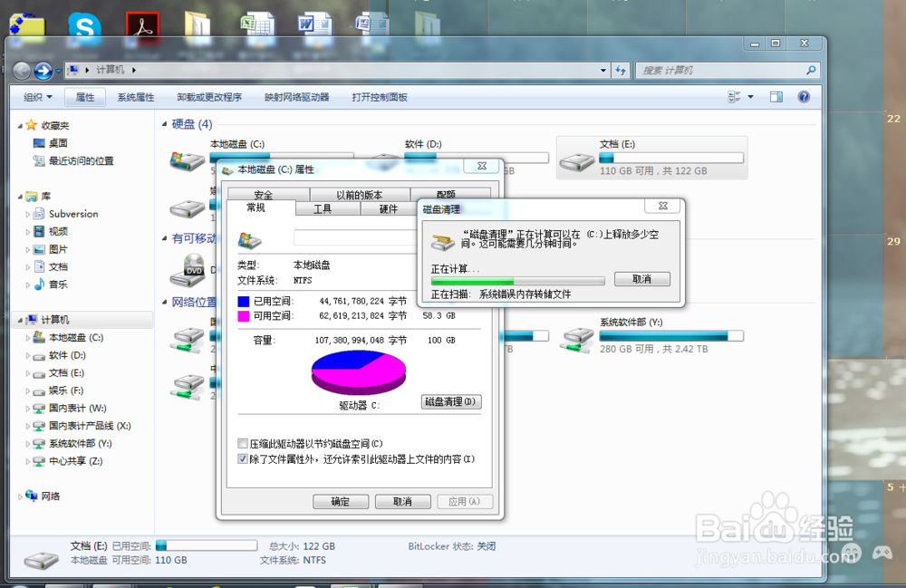
Task: Click the drive label input field
Action: [355, 237]
